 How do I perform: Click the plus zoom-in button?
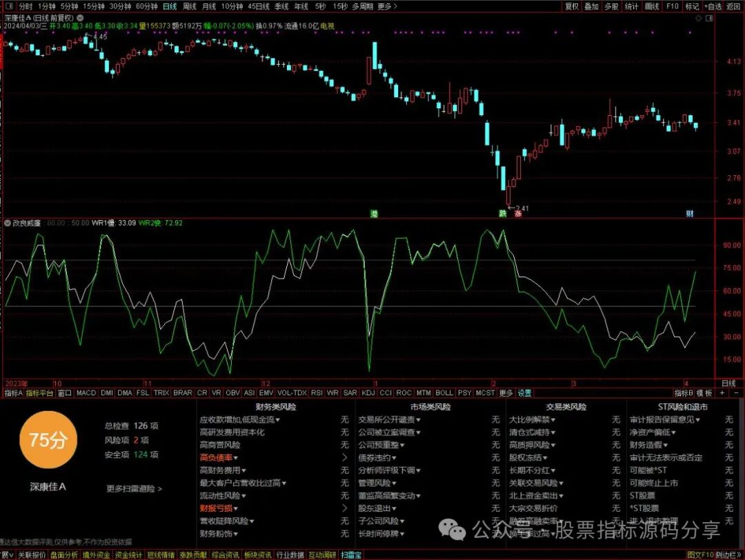tap(722, 393)
